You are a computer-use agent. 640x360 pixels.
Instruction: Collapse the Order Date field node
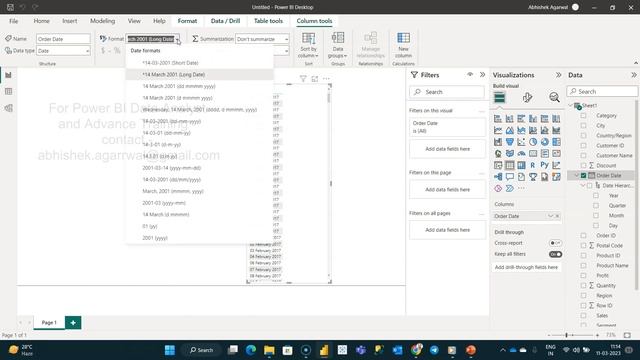coord(577,176)
